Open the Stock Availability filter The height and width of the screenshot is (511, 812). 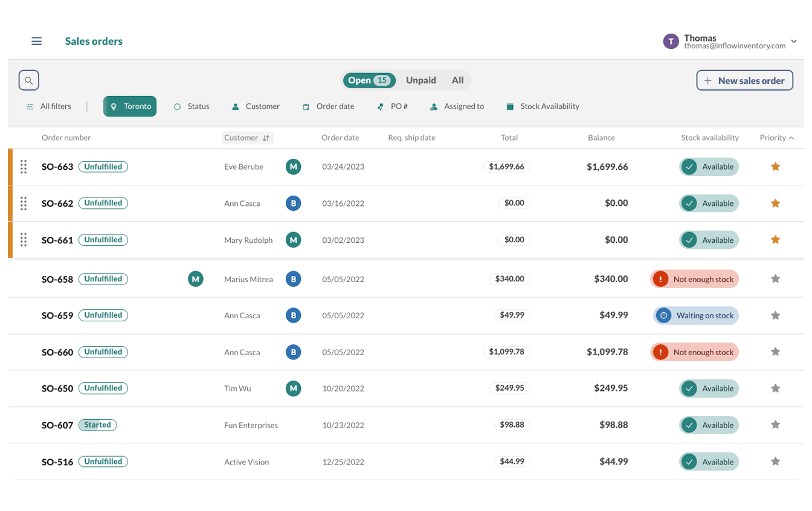point(543,106)
